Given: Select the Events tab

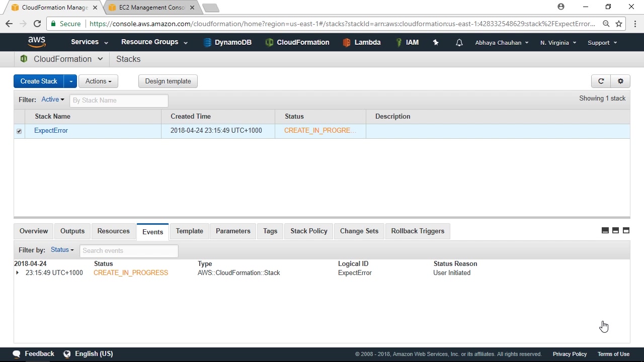Looking at the screenshot, I should coord(152,231).
